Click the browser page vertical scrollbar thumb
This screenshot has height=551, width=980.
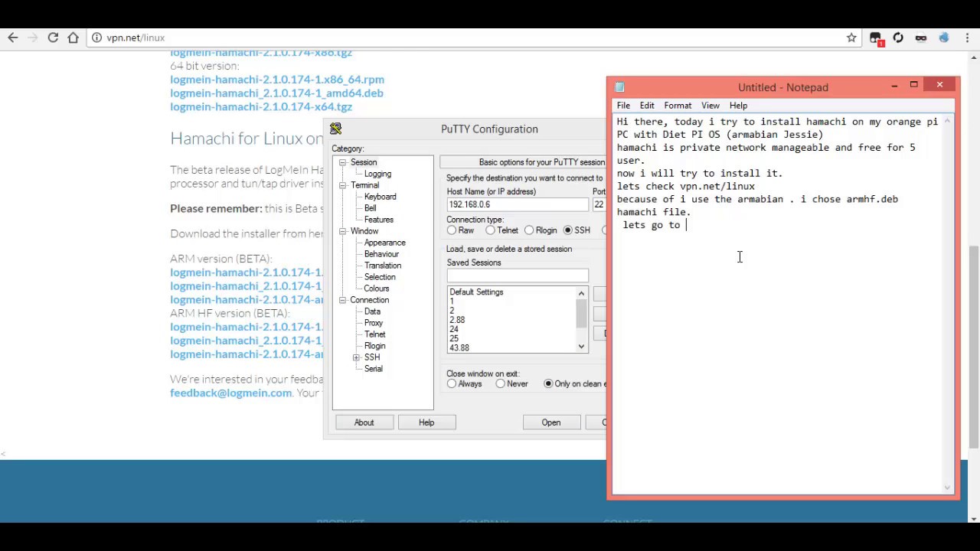click(974, 346)
